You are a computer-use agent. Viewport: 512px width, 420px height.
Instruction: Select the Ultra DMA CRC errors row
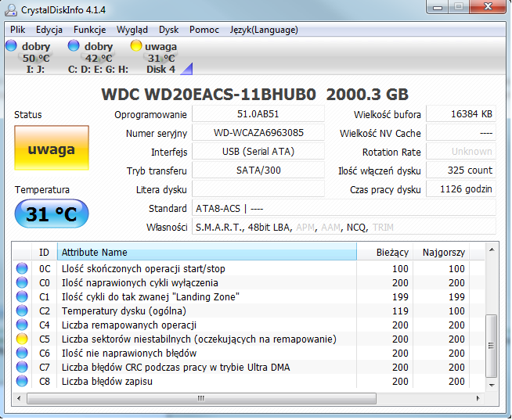coord(248,367)
